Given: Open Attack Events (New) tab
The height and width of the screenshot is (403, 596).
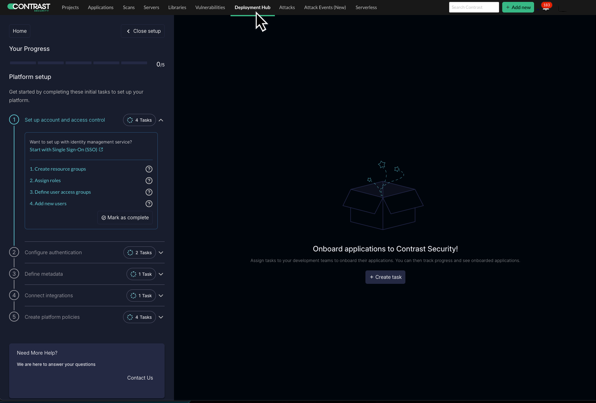Looking at the screenshot, I should click(325, 7).
